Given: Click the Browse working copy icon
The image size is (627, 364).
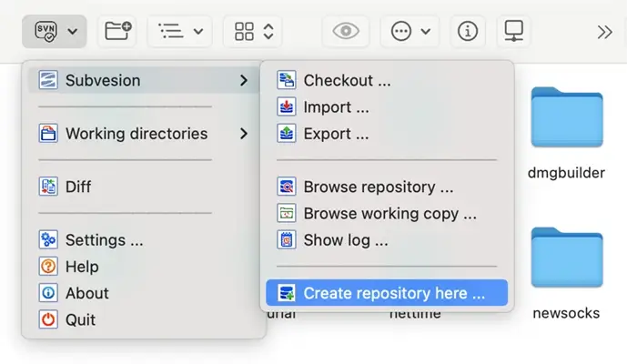Looking at the screenshot, I should coord(287,213).
